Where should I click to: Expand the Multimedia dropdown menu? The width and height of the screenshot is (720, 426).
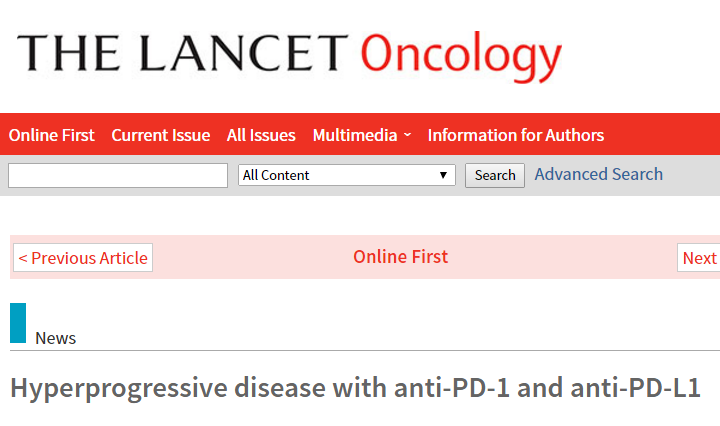point(362,135)
